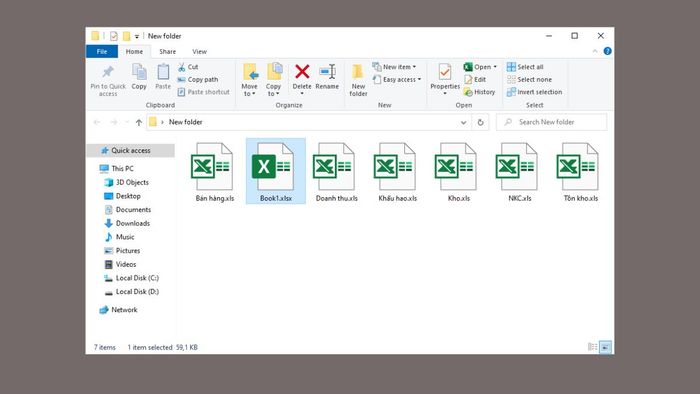The width and height of the screenshot is (700, 394).
Task: Open Local Disk (D:) in sidebar
Action: [x=132, y=292]
